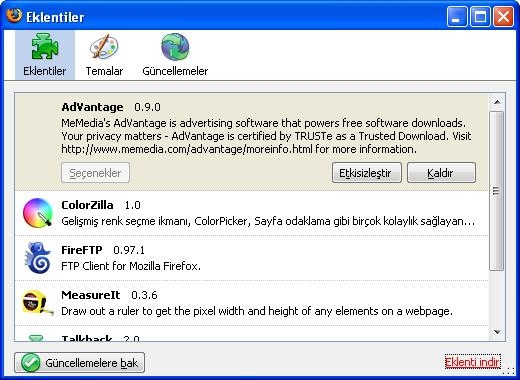This screenshot has width=520, height=380.
Task: Switch to the Güncellemeler tab label
Action: (x=175, y=71)
